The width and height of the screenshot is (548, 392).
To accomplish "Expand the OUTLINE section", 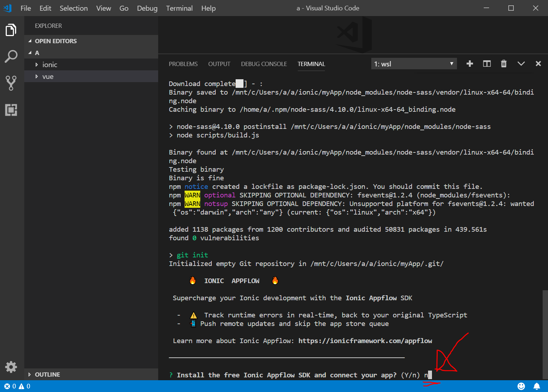I will tap(47, 375).
